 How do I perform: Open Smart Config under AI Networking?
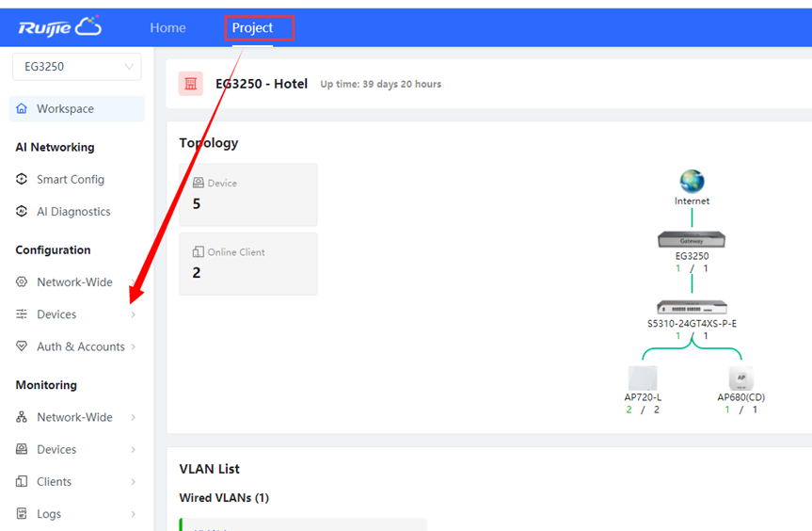tap(71, 179)
